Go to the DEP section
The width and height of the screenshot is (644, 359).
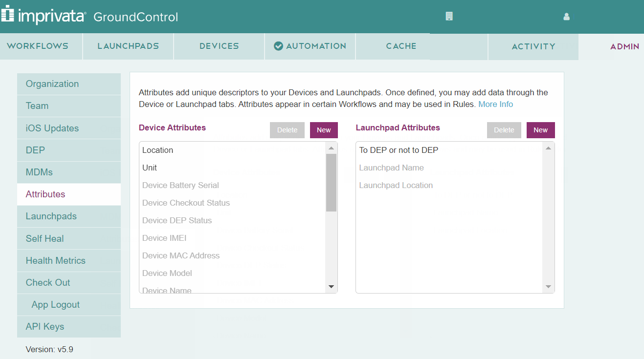pyautogui.click(x=69, y=150)
